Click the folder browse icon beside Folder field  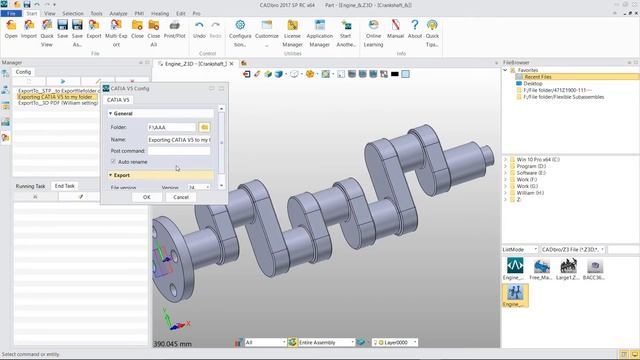(x=204, y=127)
